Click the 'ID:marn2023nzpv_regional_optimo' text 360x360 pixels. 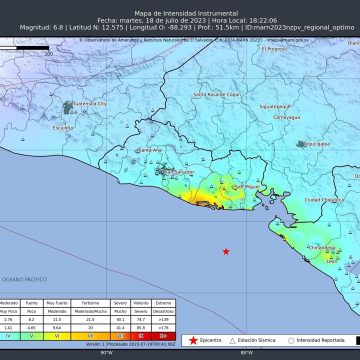[x=300, y=28]
